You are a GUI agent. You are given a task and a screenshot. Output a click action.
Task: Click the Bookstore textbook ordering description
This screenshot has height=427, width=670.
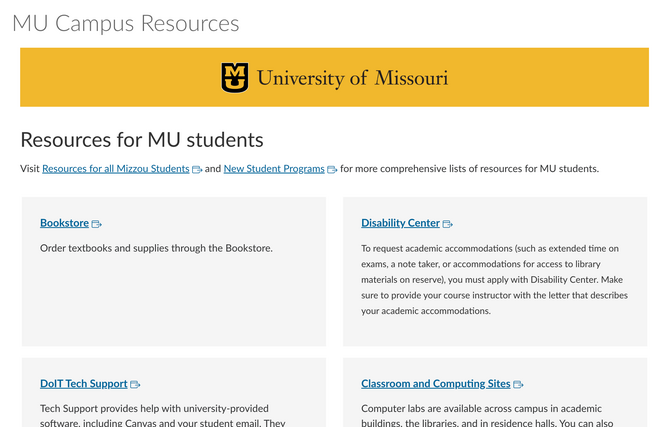point(156,248)
